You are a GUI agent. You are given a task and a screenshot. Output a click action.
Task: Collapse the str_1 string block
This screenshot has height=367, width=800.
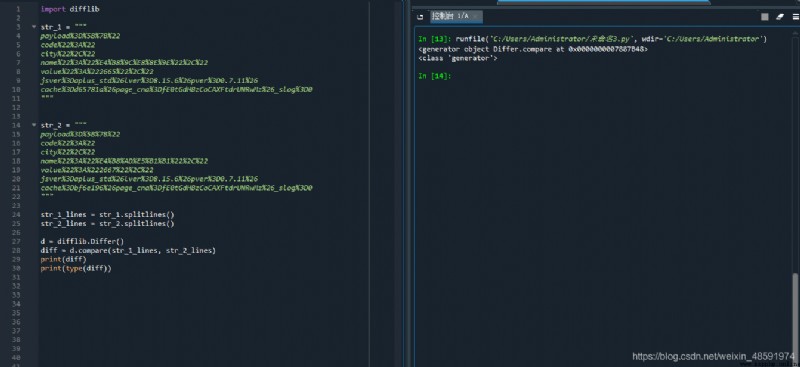click(34, 27)
